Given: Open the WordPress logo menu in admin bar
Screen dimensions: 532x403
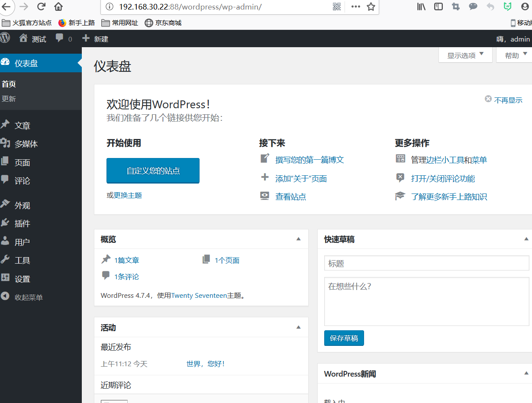Looking at the screenshot, I should 5,38.
